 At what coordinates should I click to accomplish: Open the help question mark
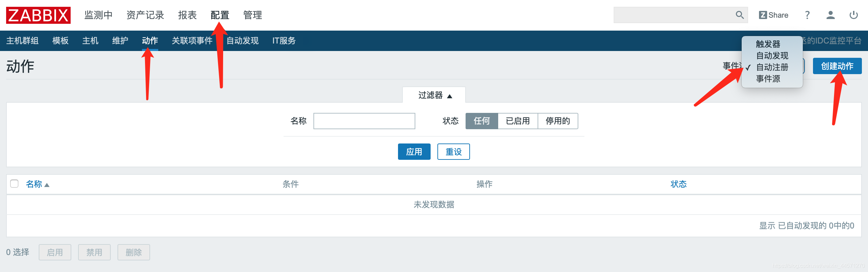tap(807, 15)
